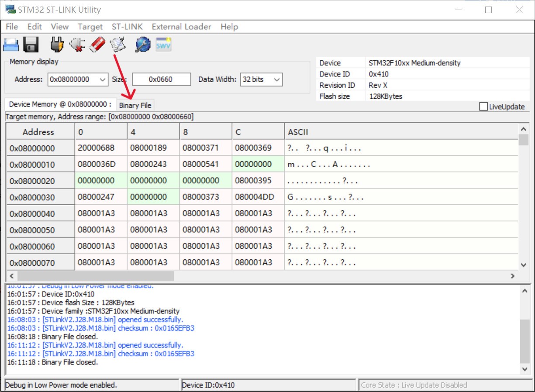Click the Program verify toolbar icon
535x392 pixels.
point(117,45)
